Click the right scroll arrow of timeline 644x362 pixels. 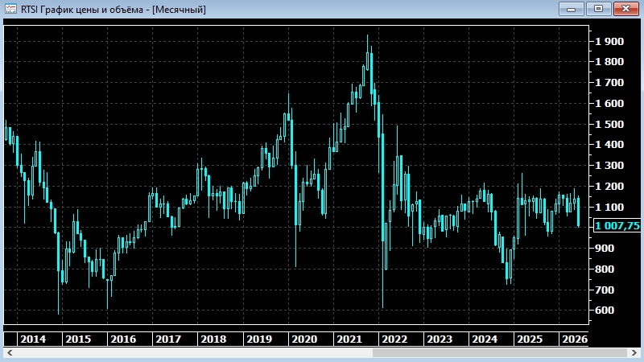(x=634, y=352)
